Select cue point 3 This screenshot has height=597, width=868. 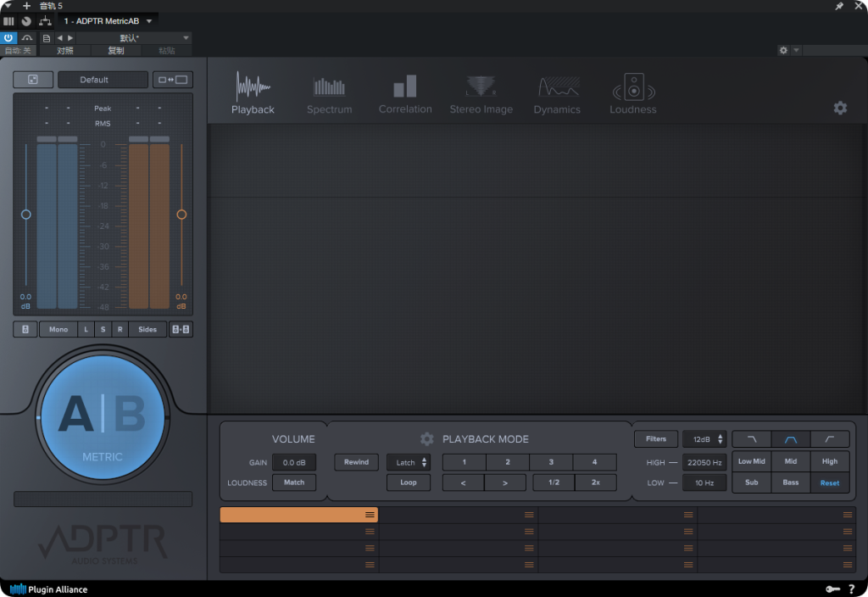551,462
